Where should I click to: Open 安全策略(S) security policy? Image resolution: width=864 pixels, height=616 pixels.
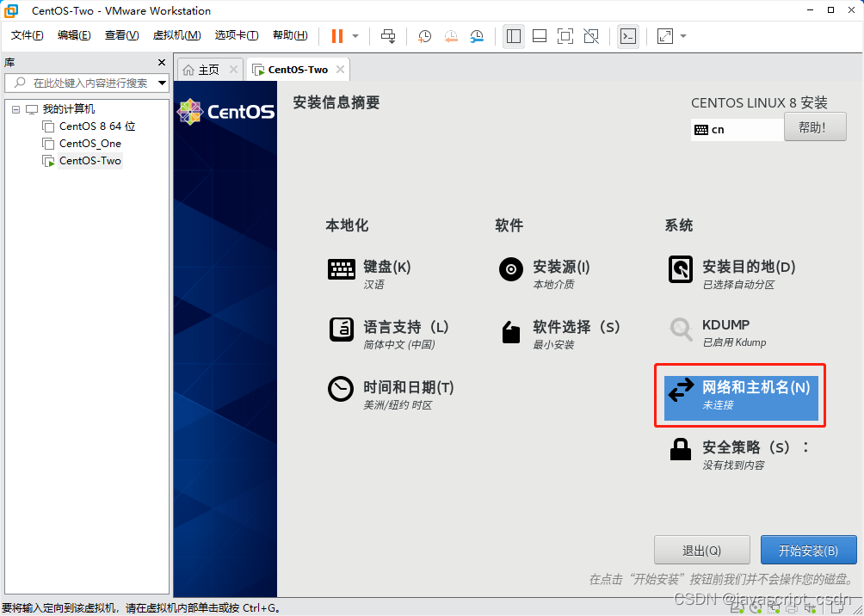(739, 454)
